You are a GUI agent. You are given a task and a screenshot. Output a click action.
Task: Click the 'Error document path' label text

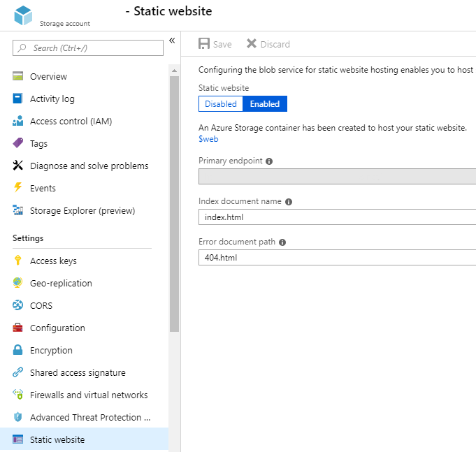pyautogui.click(x=237, y=242)
